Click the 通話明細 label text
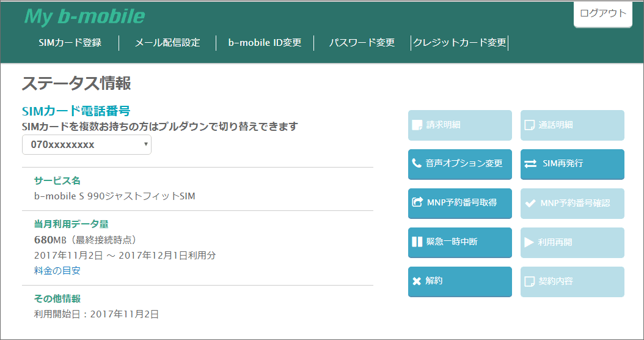 555,125
